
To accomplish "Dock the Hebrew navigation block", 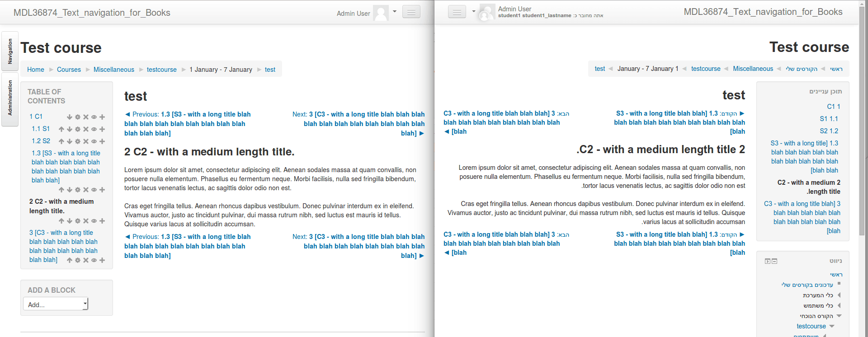I will (768, 261).
